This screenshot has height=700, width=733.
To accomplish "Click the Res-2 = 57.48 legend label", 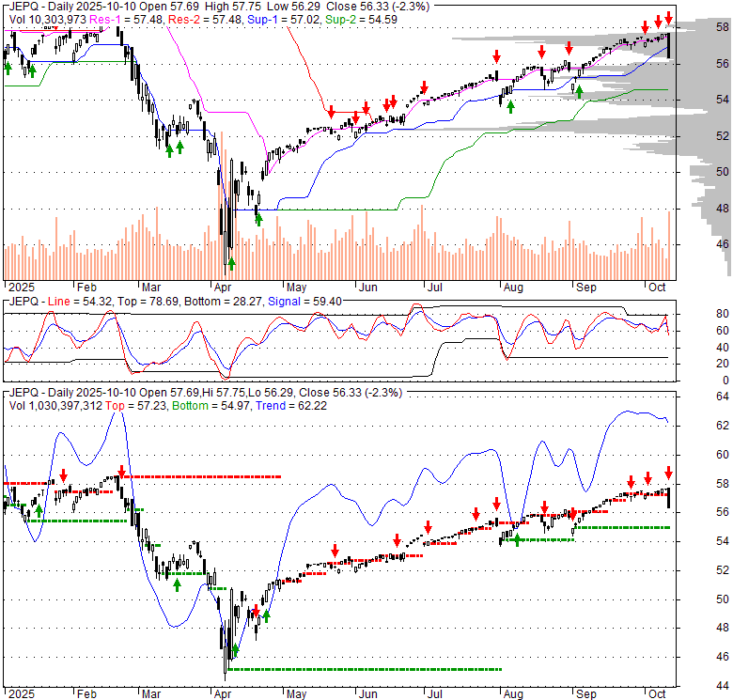I will pos(205,20).
